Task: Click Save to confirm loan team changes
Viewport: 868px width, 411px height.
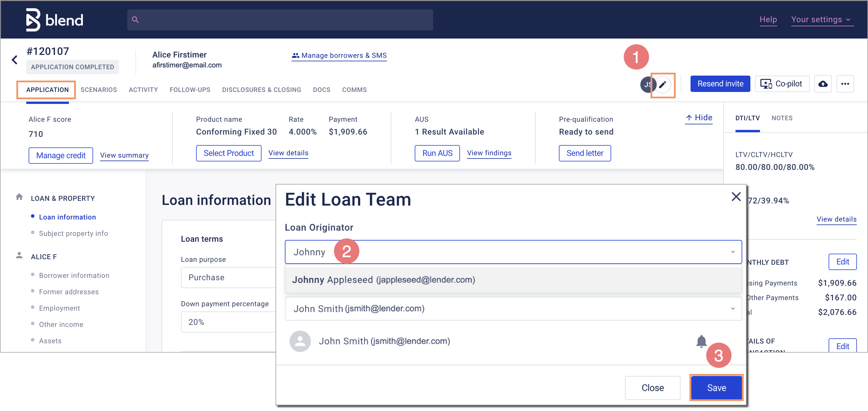Action: [717, 388]
